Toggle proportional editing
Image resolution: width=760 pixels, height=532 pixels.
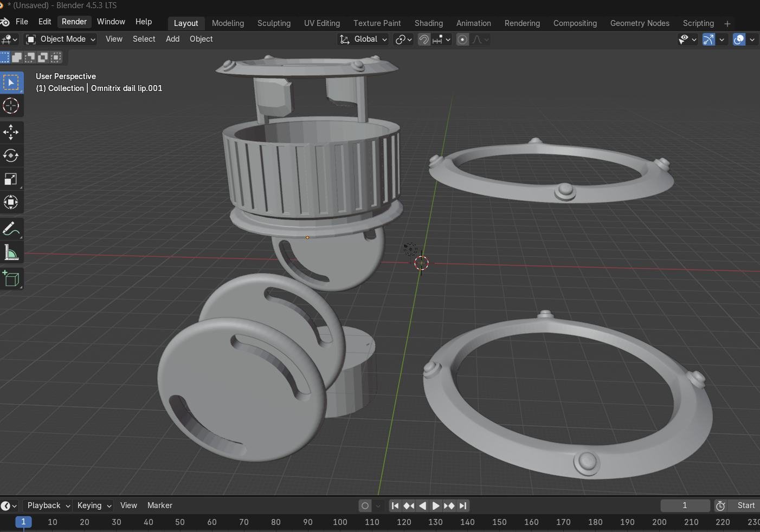point(462,39)
